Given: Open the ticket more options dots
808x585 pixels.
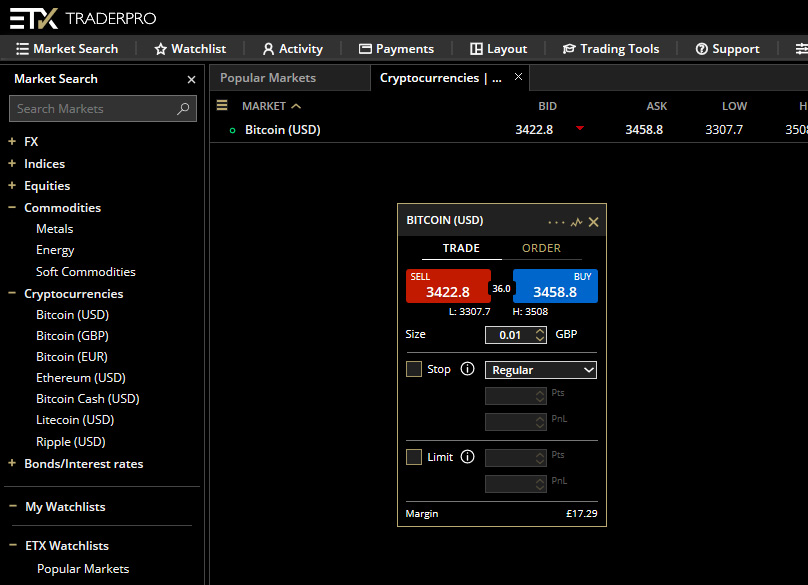Looking at the screenshot, I should click(x=556, y=223).
